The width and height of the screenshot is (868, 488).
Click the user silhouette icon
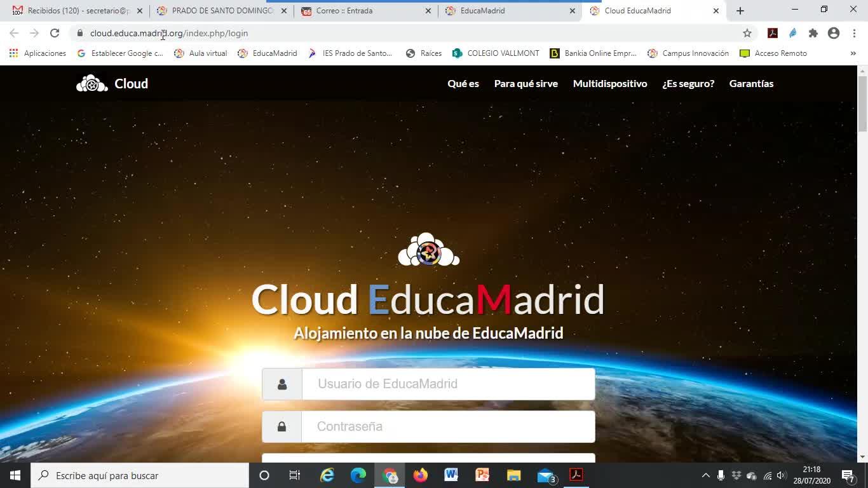(282, 384)
